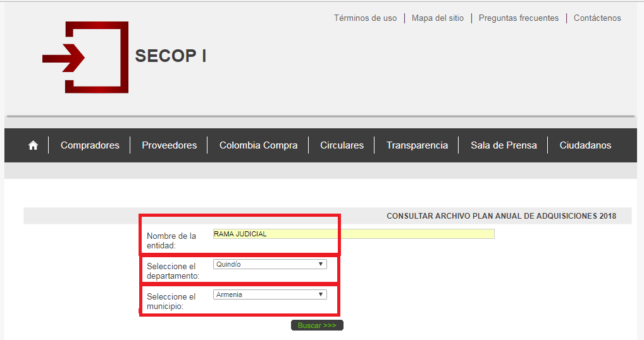The height and width of the screenshot is (340, 644).
Task: Click the SECOP I red arrow logo
Action: tap(85, 58)
